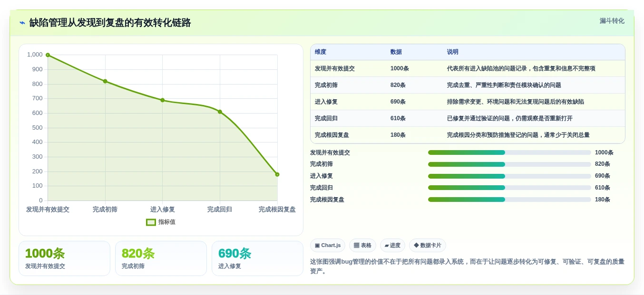The width and height of the screenshot is (644, 295).
Task: Click description starting 完成去重、严重性判断
Action: point(504,85)
